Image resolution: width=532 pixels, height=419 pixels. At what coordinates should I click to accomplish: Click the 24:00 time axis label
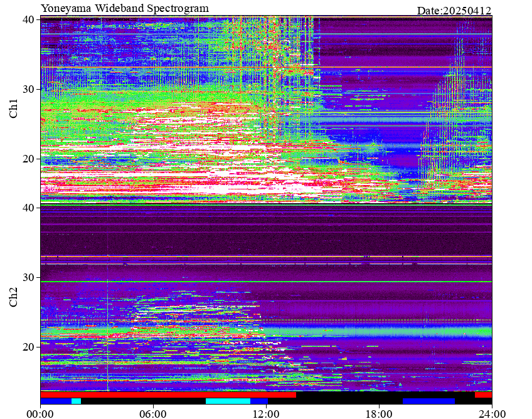[x=491, y=413]
